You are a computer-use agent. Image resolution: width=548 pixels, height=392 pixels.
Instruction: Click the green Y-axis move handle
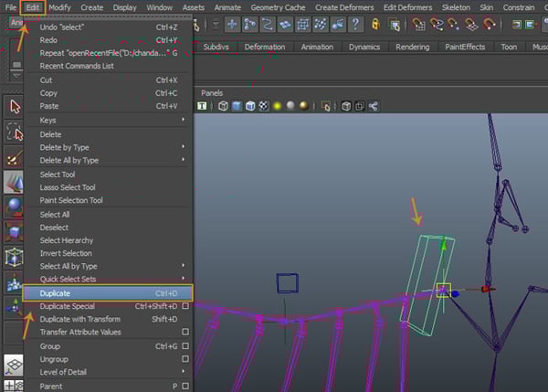pyautogui.click(x=444, y=245)
